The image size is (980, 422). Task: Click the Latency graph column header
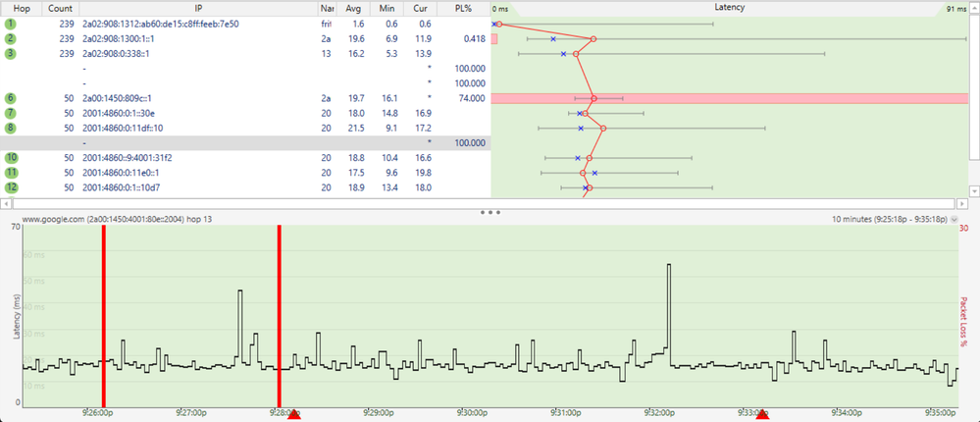click(730, 8)
